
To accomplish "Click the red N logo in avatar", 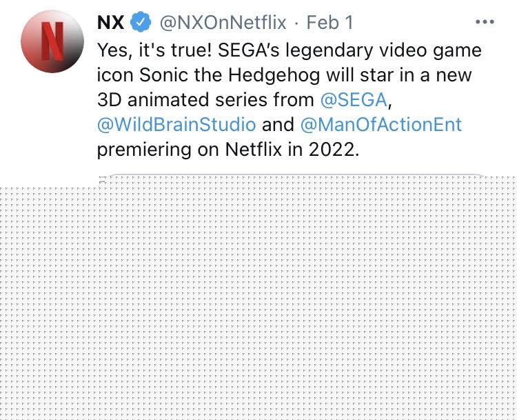I will 52,41.
